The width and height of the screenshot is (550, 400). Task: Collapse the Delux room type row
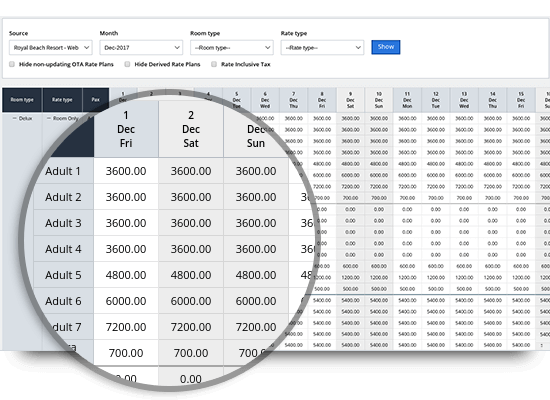(15, 119)
